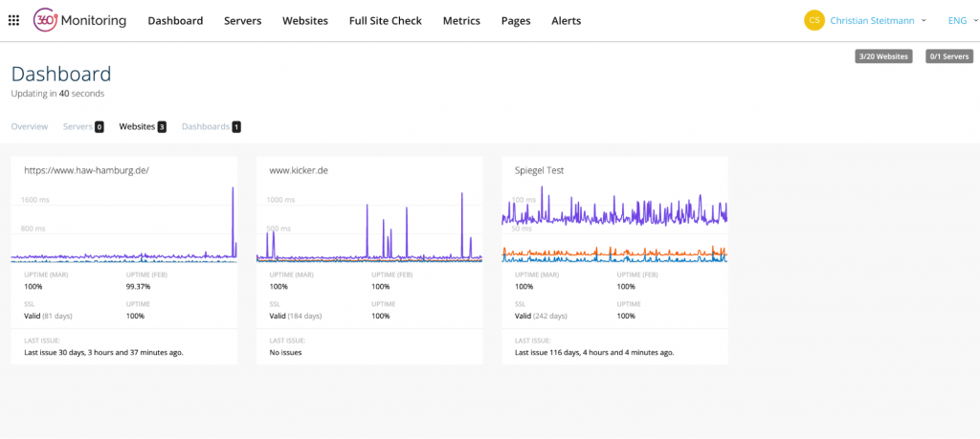Click the Spiegel Test response time chart

(x=615, y=224)
